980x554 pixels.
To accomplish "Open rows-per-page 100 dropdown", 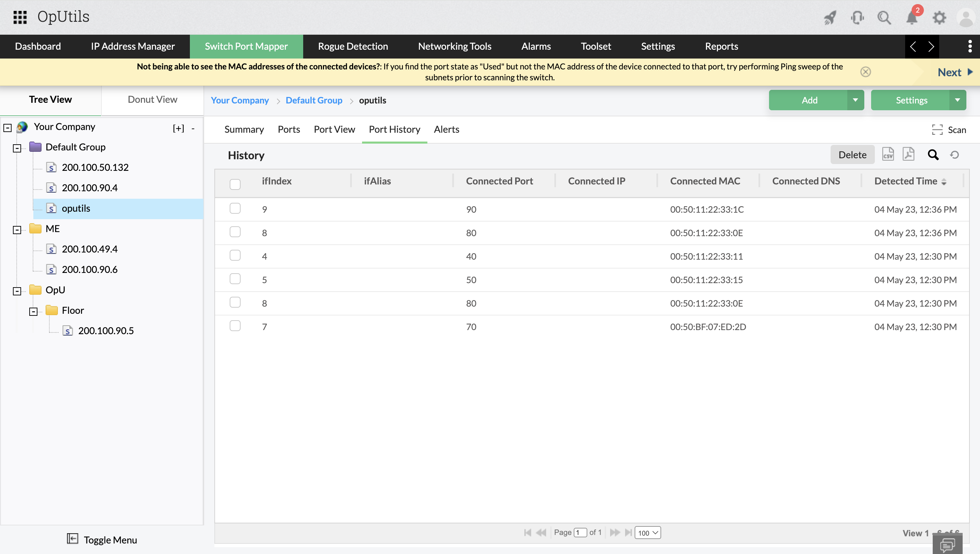I will pos(648,533).
